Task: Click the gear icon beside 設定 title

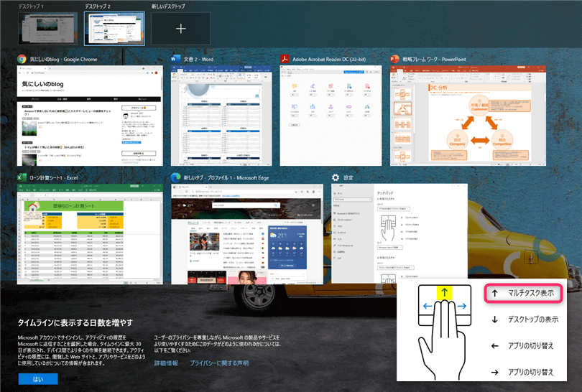Action: coord(336,177)
